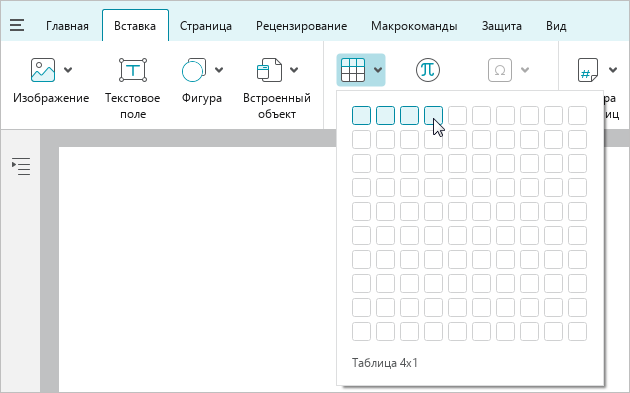Insert a Текстовое поле text box
Image resolution: width=630 pixels, height=393 pixels.
[x=133, y=70]
